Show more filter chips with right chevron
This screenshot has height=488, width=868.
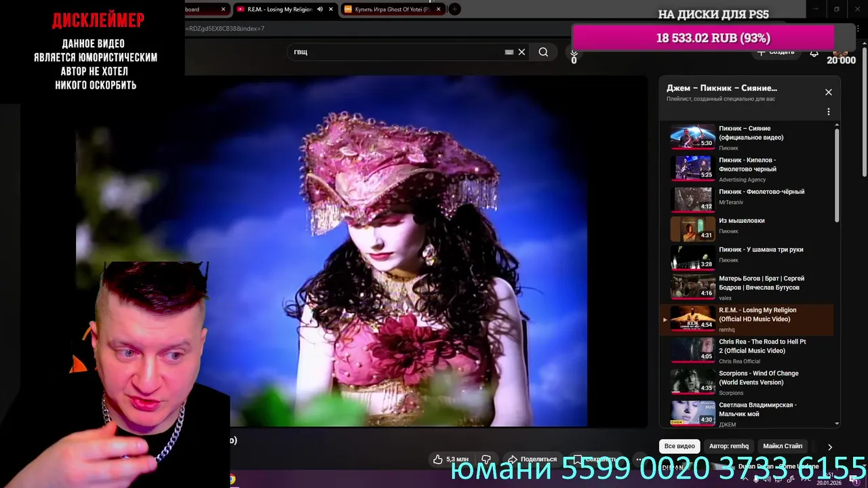pos(829,447)
